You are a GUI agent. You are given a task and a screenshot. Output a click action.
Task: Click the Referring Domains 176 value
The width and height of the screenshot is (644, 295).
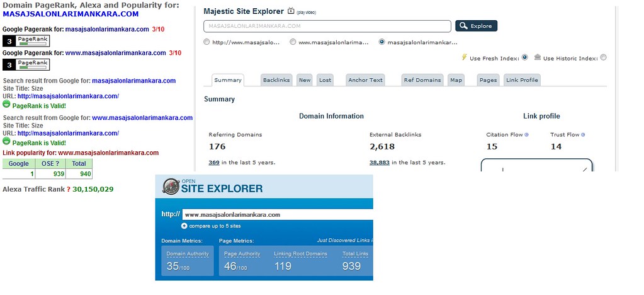[x=217, y=147]
